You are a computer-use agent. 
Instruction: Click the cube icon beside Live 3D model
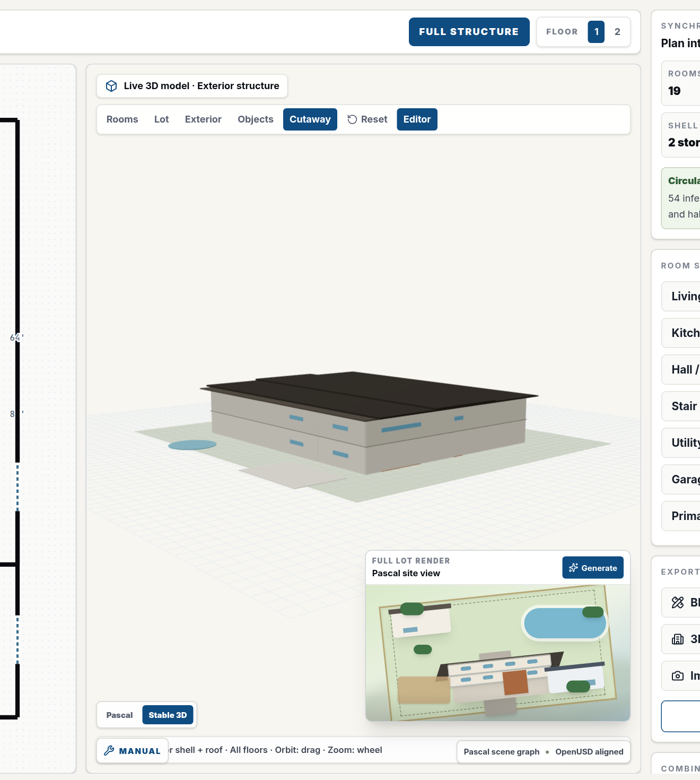(111, 86)
